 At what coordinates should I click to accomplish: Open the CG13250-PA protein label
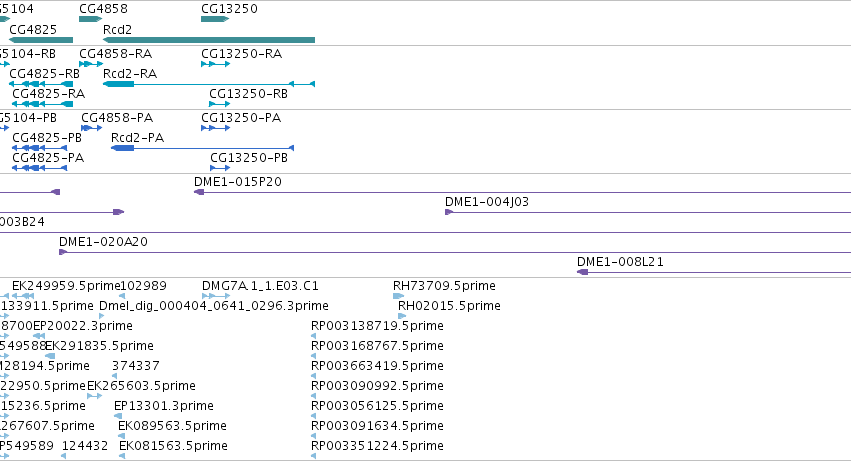coord(241,118)
